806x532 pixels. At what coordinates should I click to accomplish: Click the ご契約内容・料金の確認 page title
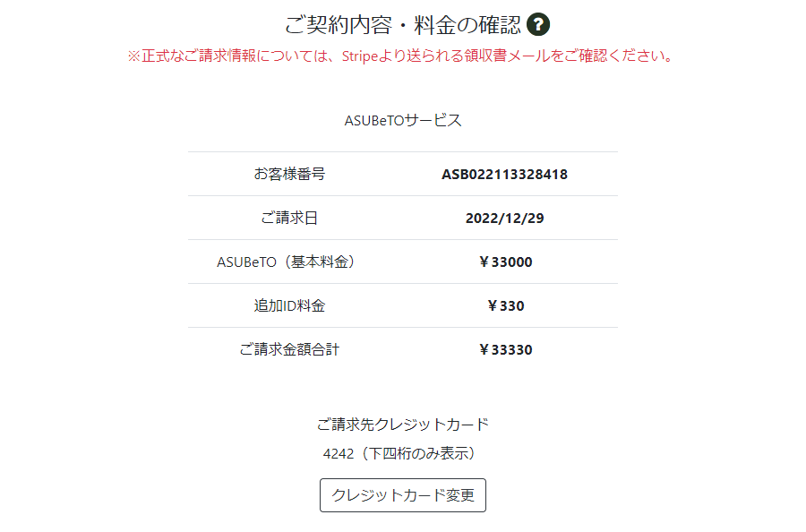coord(402,25)
